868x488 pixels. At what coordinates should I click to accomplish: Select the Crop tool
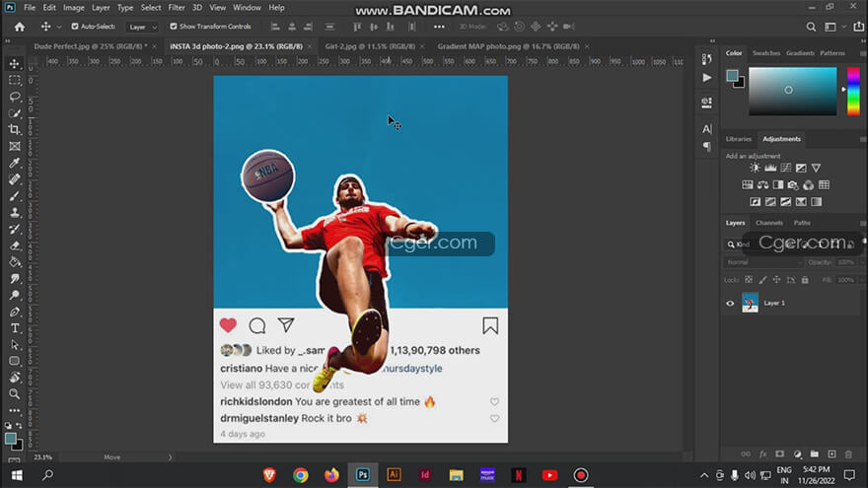15,129
